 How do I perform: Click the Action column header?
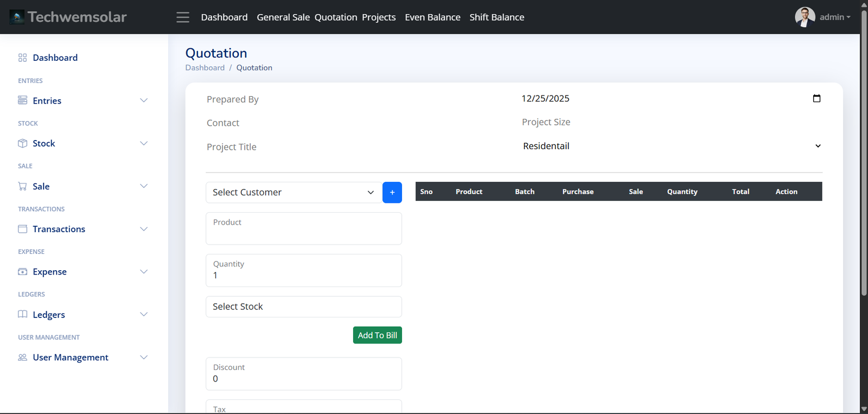[786, 192]
